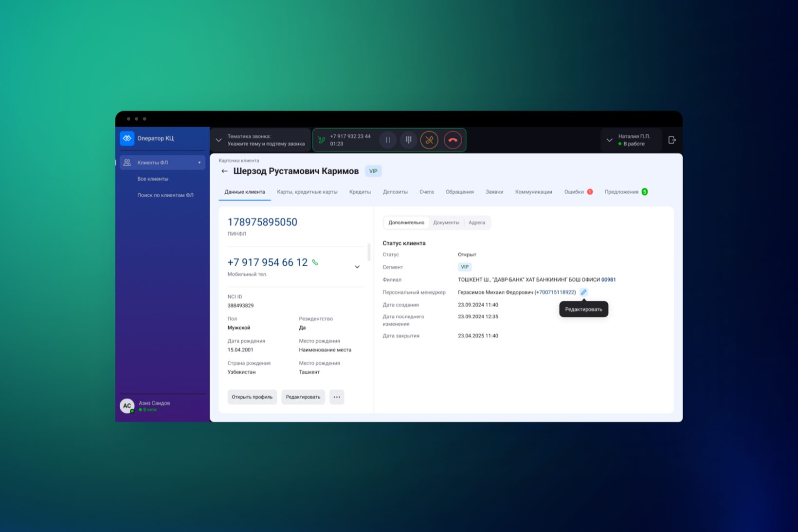
Task: Open the Заявки tab
Action: 494,192
